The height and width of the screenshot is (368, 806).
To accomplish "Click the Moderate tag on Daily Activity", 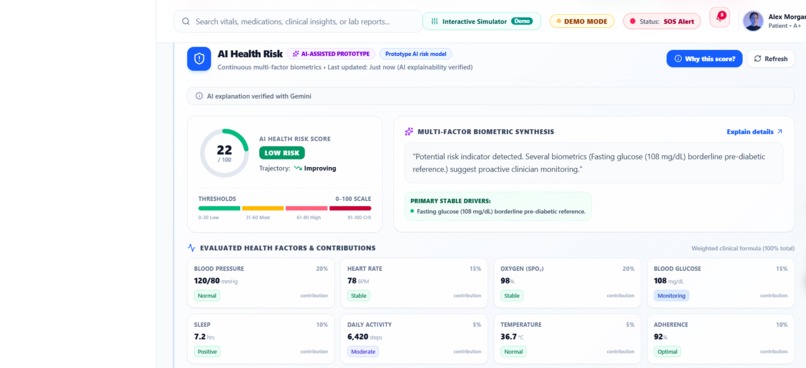I will (363, 352).
